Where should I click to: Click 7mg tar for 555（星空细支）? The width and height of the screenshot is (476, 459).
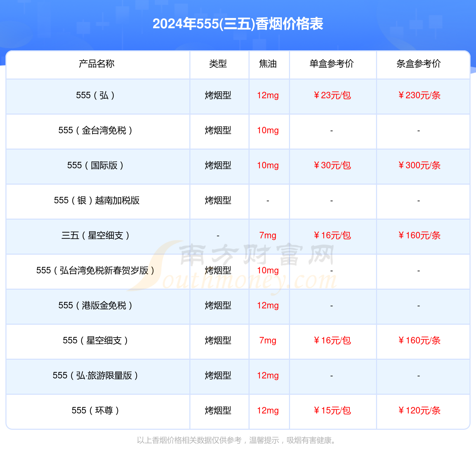[268, 340]
